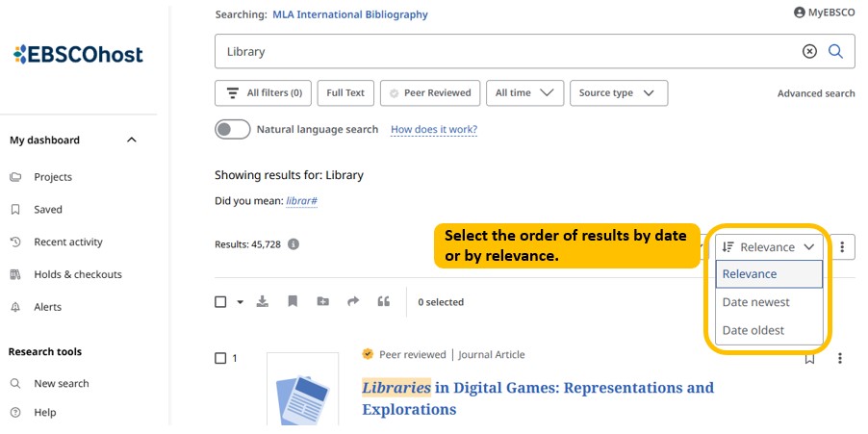Select Date newest sort option

pyautogui.click(x=756, y=302)
